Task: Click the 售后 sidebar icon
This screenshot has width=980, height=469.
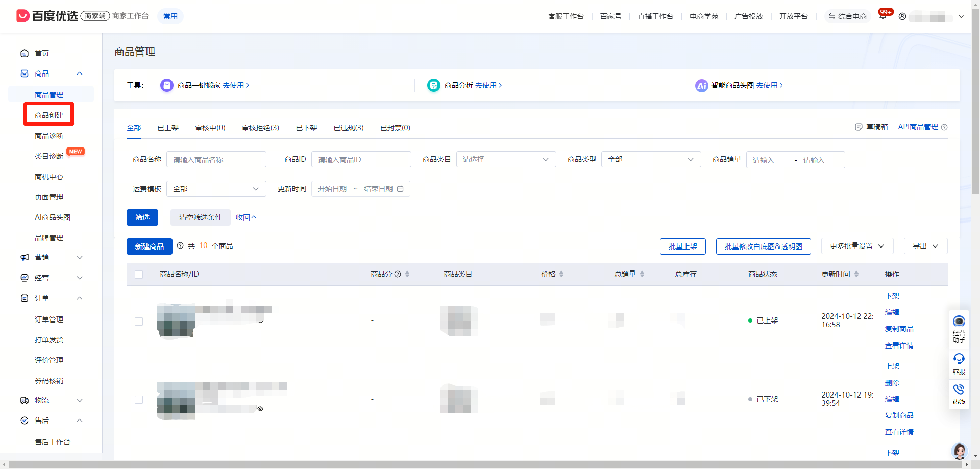Action: coord(24,421)
